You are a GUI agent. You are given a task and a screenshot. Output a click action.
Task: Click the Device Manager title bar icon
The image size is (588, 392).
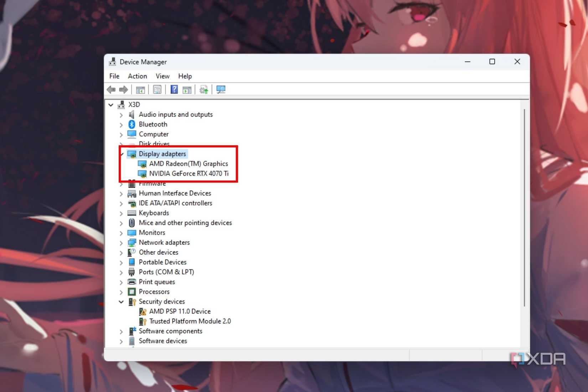tap(112, 61)
